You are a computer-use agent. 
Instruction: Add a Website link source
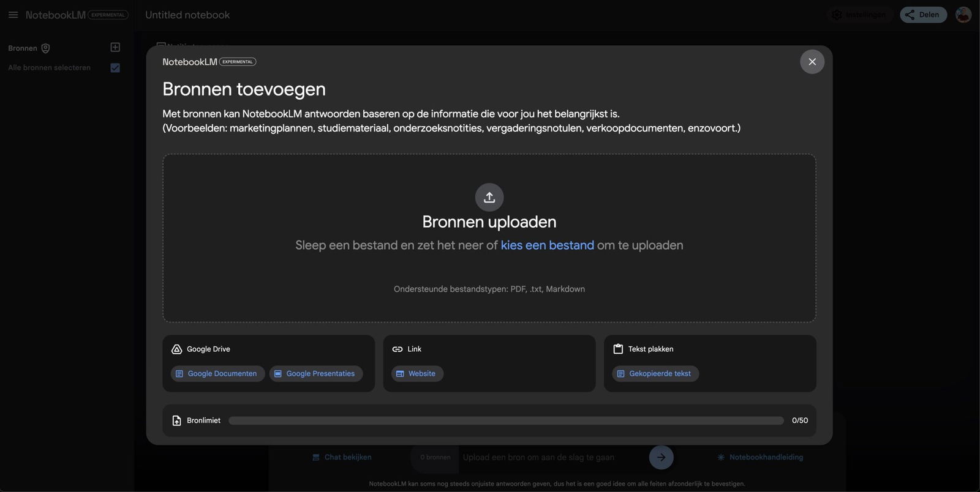pos(417,373)
